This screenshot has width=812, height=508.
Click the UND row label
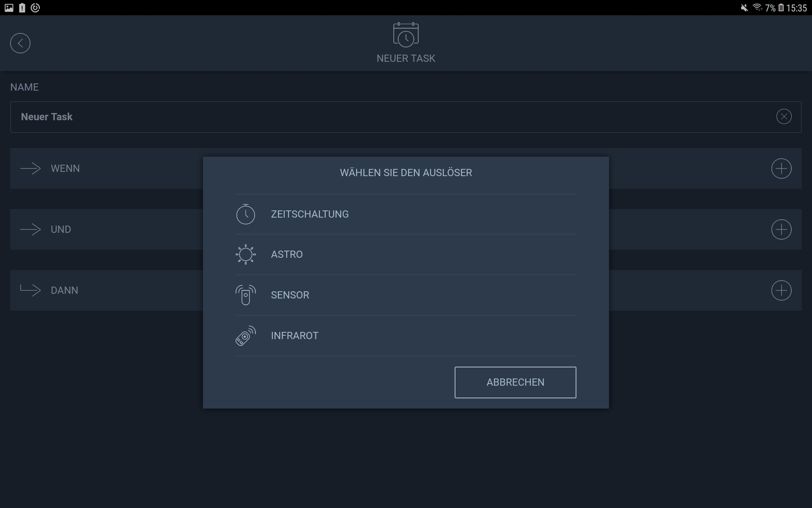61,229
